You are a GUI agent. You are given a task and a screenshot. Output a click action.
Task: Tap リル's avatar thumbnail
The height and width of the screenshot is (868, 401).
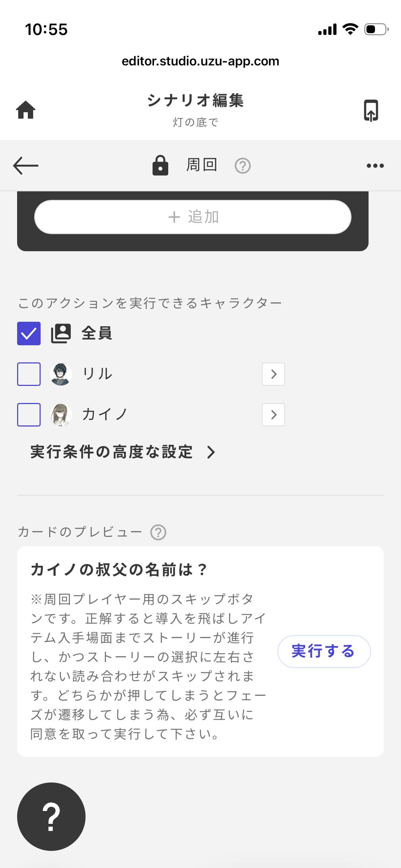click(x=61, y=374)
